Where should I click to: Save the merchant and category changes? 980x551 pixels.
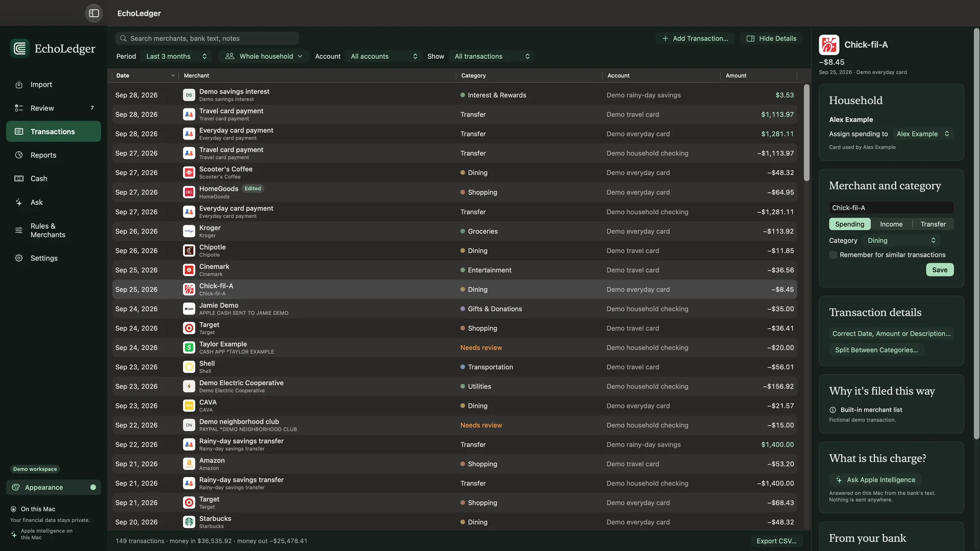pos(939,270)
